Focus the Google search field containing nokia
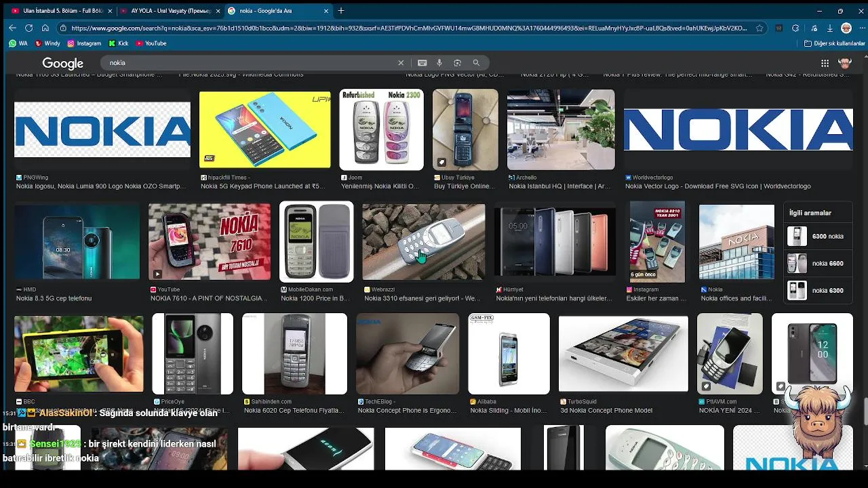This screenshot has height=488, width=868. tap(251, 62)
